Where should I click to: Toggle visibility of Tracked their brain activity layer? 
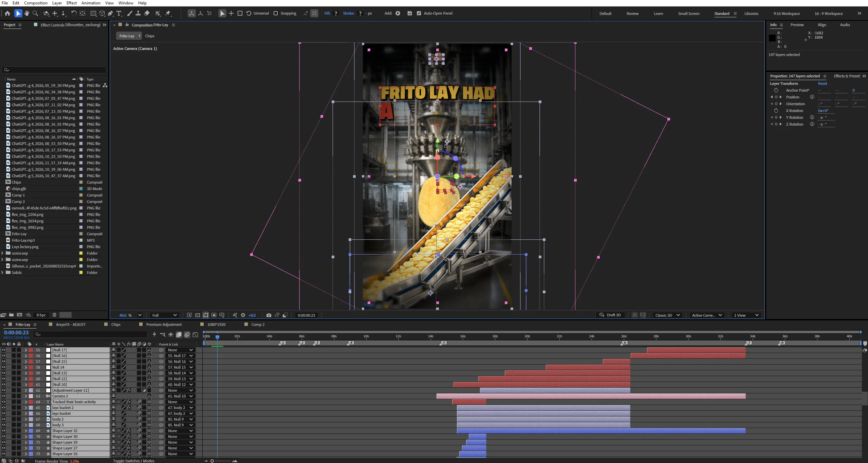tap(4, 402)
